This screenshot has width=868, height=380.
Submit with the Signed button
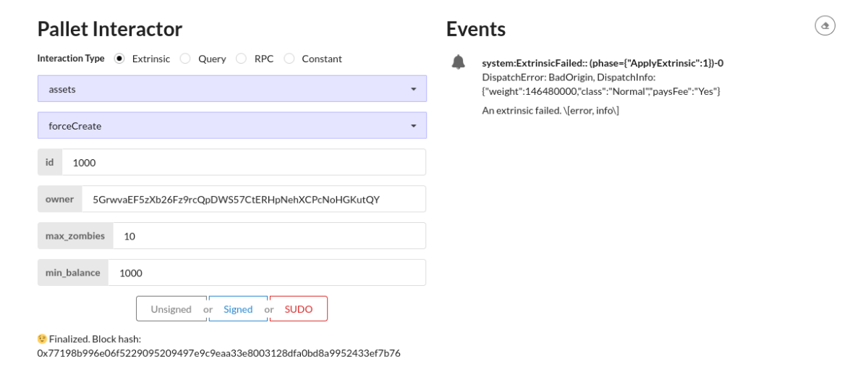coord(238,309)
